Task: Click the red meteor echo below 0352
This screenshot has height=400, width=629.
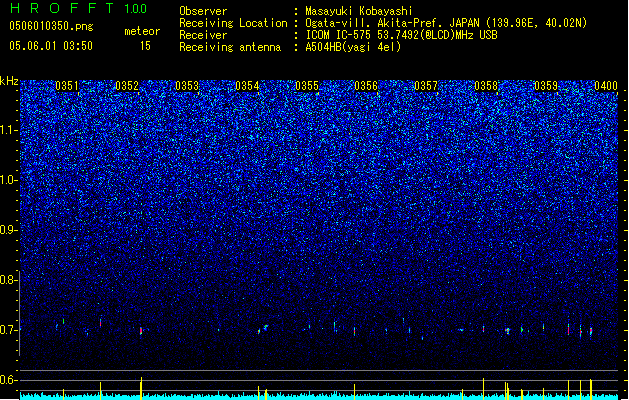Action: click(141, 331)
